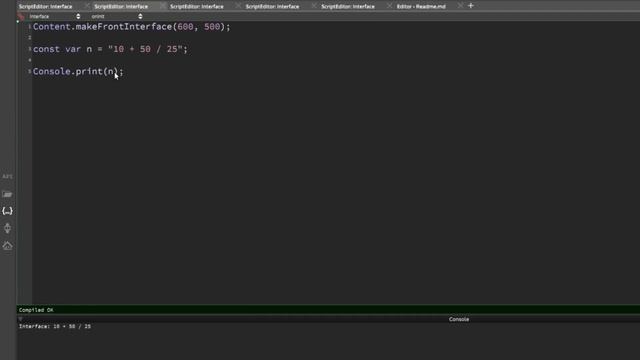Click the Compiled OK status message
The width and height of the screenshot is (640, 360).
tap(36, 310)
